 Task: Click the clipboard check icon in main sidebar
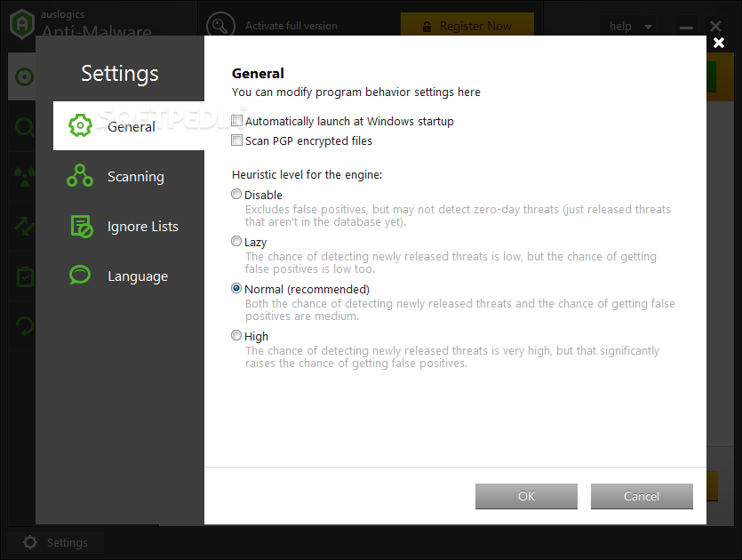[25, 277]
